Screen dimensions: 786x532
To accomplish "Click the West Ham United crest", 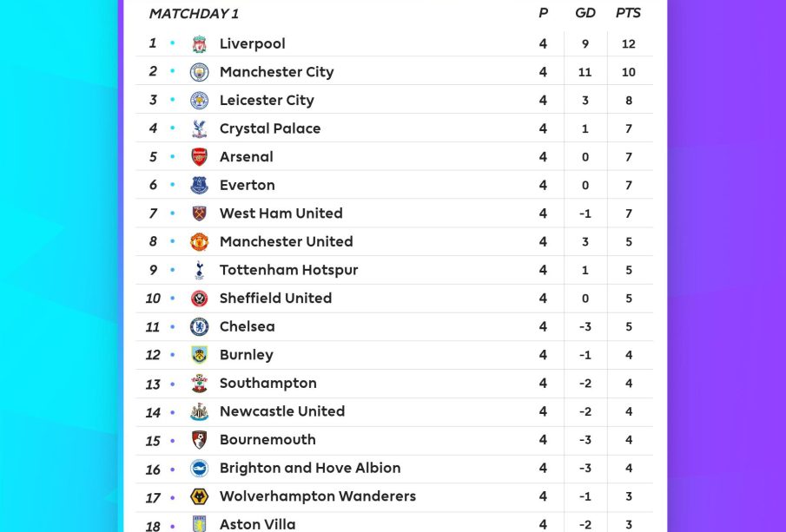I will coord(200,213).
